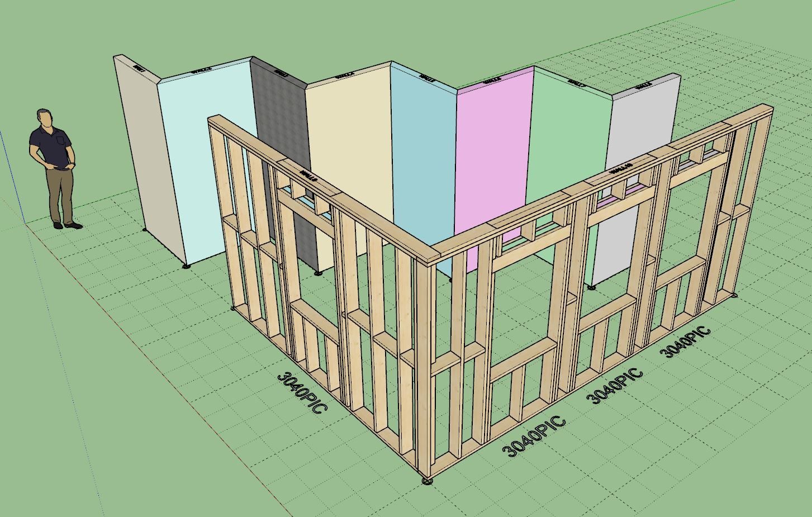Viewport: 812px width, 517px height.
Task: Click the 3040PIC label nearest the framed corner
Action: point(534,437)
